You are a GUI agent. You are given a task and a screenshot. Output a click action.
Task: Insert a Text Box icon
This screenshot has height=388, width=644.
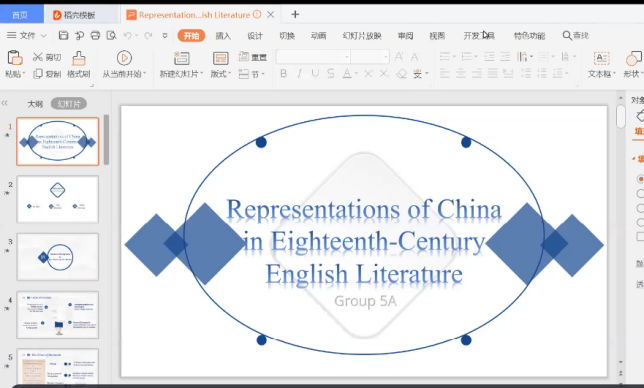pyautogui.click(x=601, y=58)
